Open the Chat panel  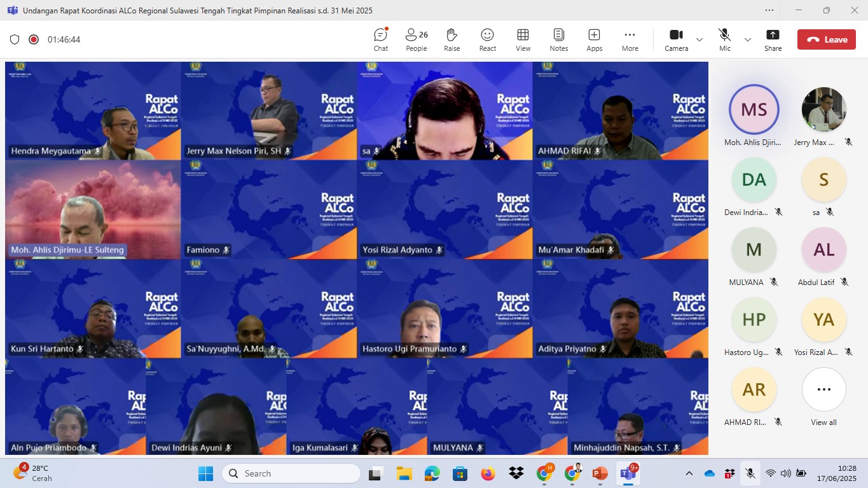pos(380,39)
